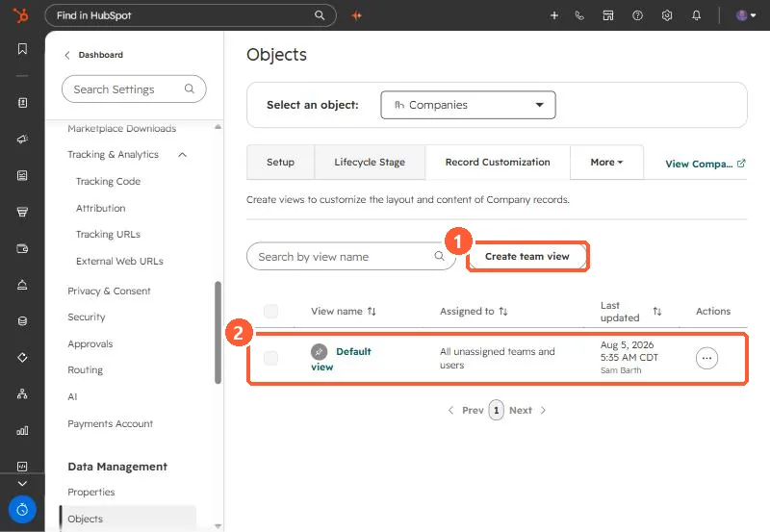Open External Web URLs settings
Image resolution: width=770 pixels, height=532 pixels.
click(119, 261)
